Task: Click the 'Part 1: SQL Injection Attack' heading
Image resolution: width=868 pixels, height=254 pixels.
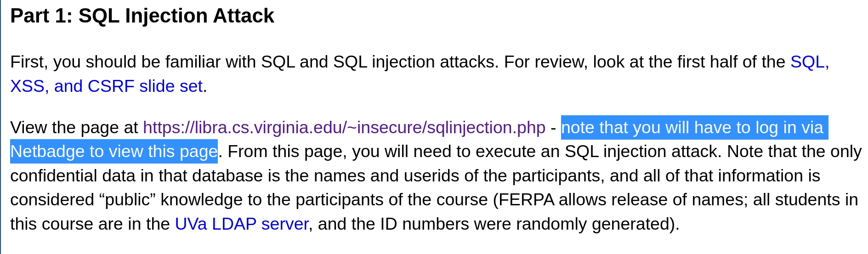Action: click(142, 16)
